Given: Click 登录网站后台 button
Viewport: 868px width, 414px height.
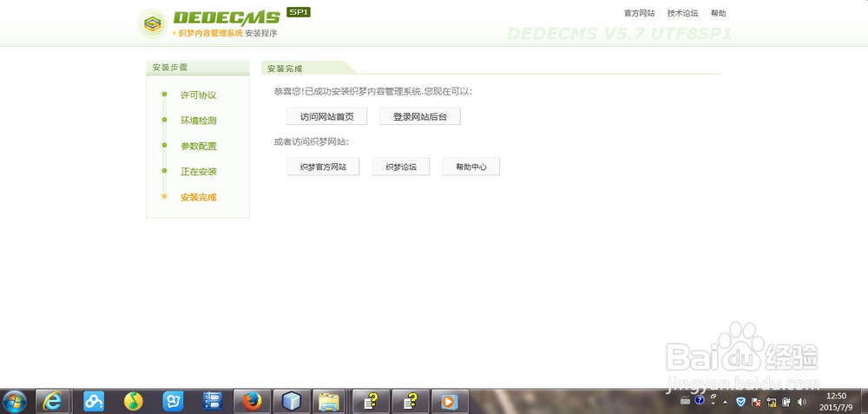Looking at the screenshot, I should pos(420,116).
